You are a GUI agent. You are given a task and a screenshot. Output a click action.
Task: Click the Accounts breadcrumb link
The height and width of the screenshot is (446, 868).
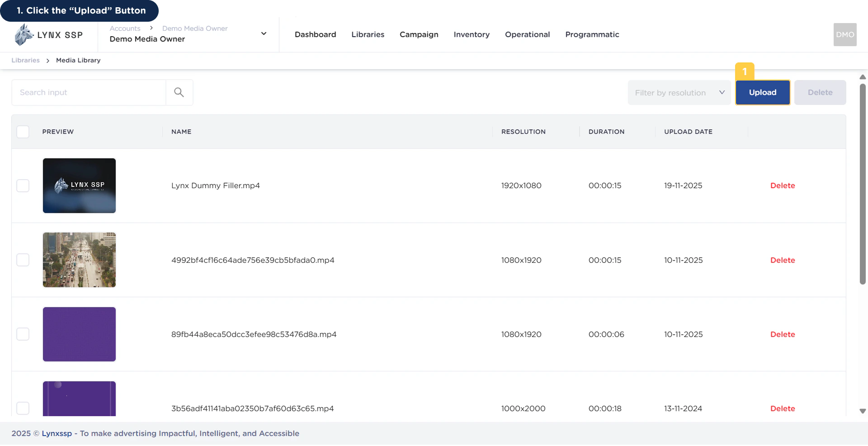(x=125, y=28)
